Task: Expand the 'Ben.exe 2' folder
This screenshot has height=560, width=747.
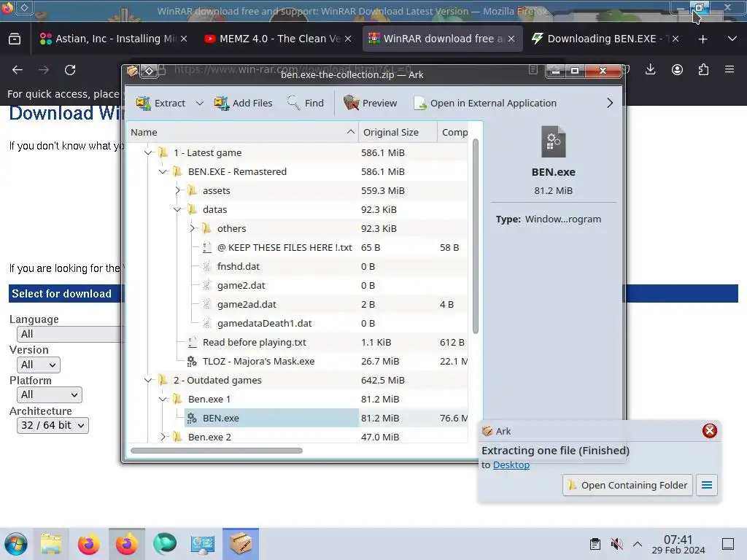Action: (x=163, y=437)
